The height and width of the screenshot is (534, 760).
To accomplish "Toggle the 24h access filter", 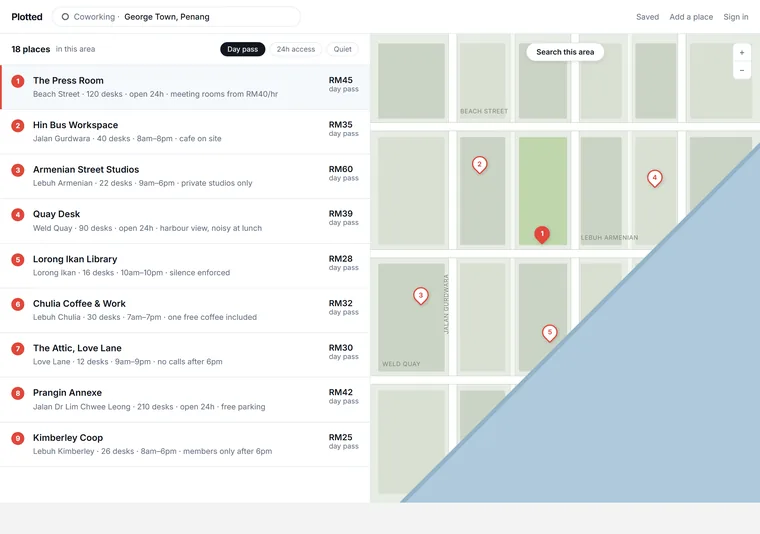I will click(296, 49).
